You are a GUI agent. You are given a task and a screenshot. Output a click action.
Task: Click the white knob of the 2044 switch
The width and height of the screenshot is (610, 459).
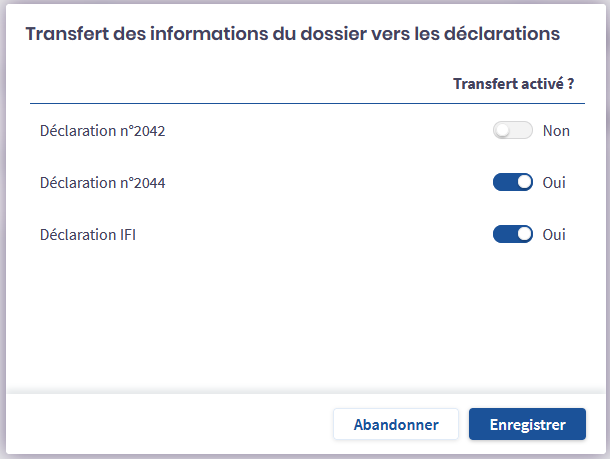pos(523,183)
